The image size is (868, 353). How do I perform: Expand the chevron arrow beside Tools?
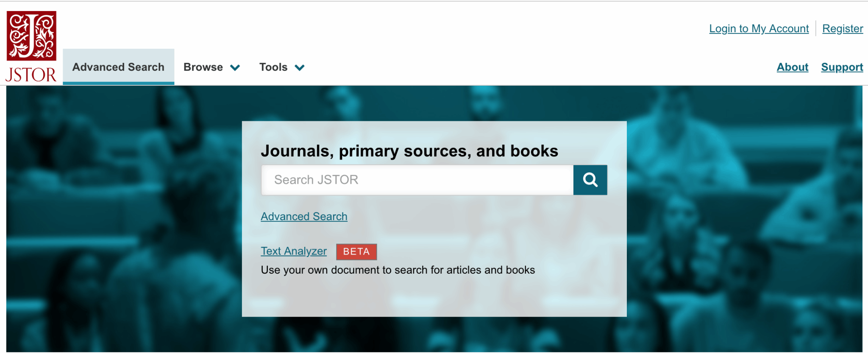click(300, 68)
